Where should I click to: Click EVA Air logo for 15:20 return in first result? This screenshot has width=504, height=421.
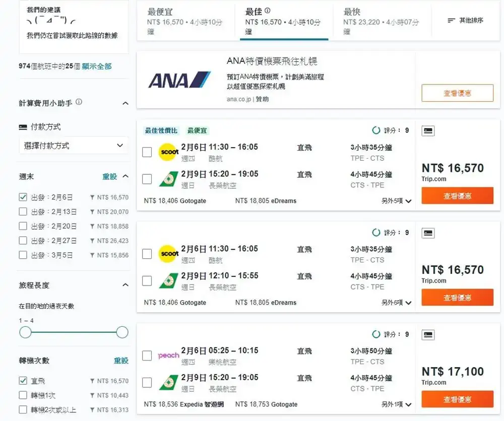click(x=168, y=179)
